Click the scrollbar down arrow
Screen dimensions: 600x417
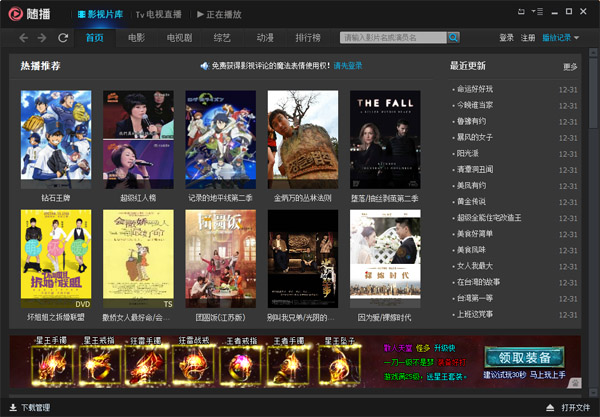[x=593, y=392]
